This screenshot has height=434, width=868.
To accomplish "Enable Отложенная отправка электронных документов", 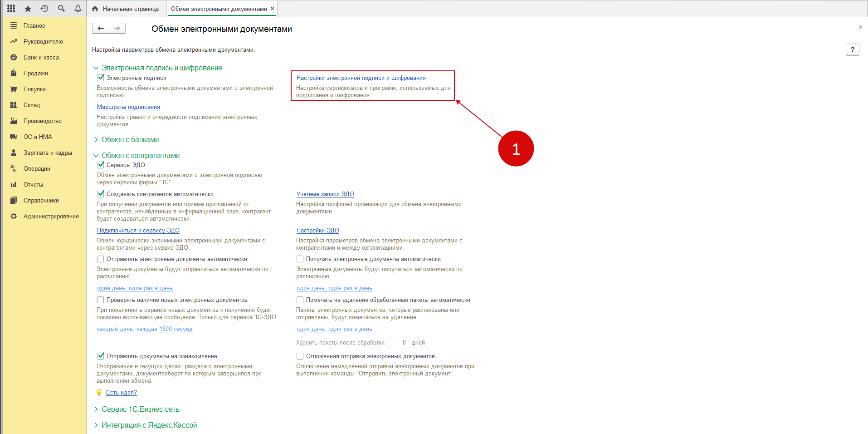I will (300, 356).
